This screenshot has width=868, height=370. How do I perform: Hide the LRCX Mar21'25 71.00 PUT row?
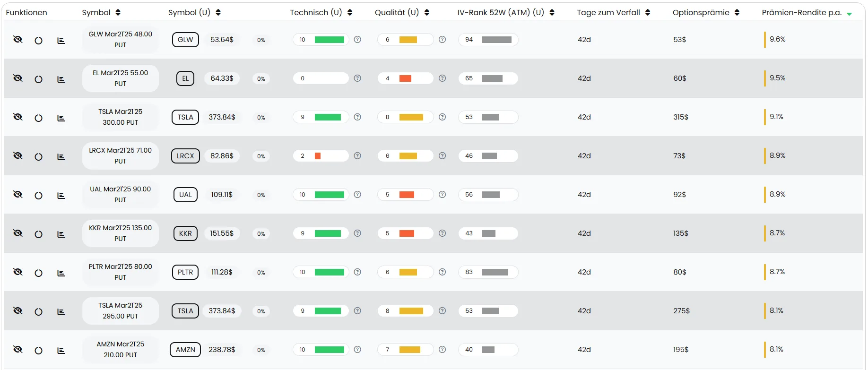coord(18,156)
